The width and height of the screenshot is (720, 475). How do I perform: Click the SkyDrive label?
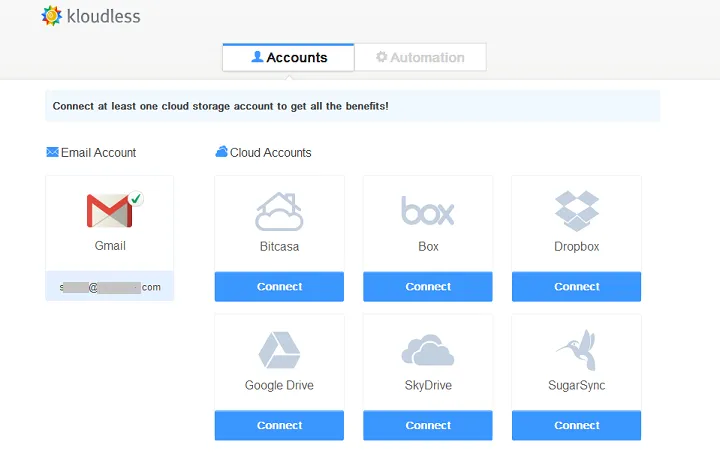(x=428, y=385)
